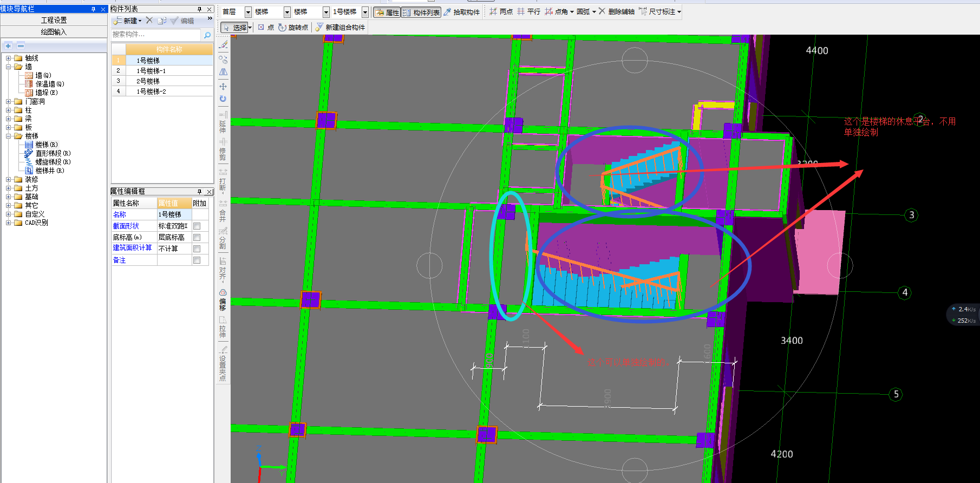980x483 pixels.
Task: Expand the » overflow in 构件列表 toolbar
Action: pos(210,19)
